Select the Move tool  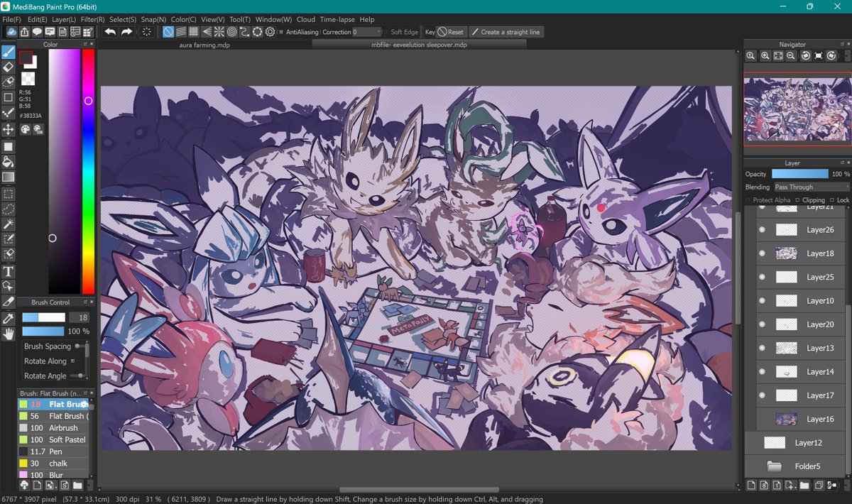point(9,129)
